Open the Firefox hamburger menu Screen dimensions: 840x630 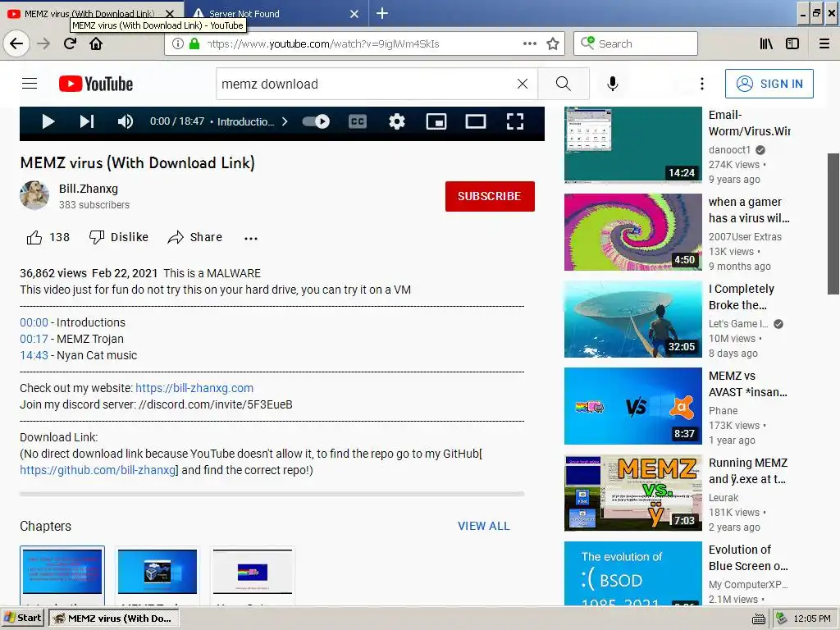tap(824, 43)
